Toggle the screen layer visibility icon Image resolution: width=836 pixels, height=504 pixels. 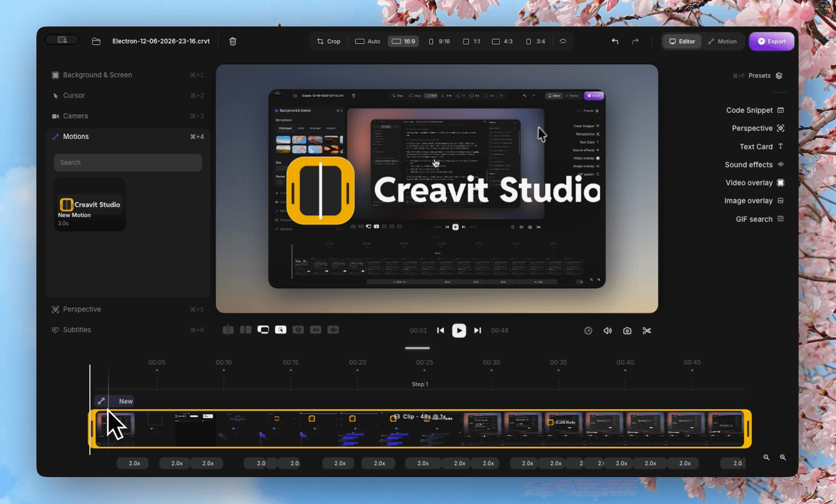click(x=263, y=330)
